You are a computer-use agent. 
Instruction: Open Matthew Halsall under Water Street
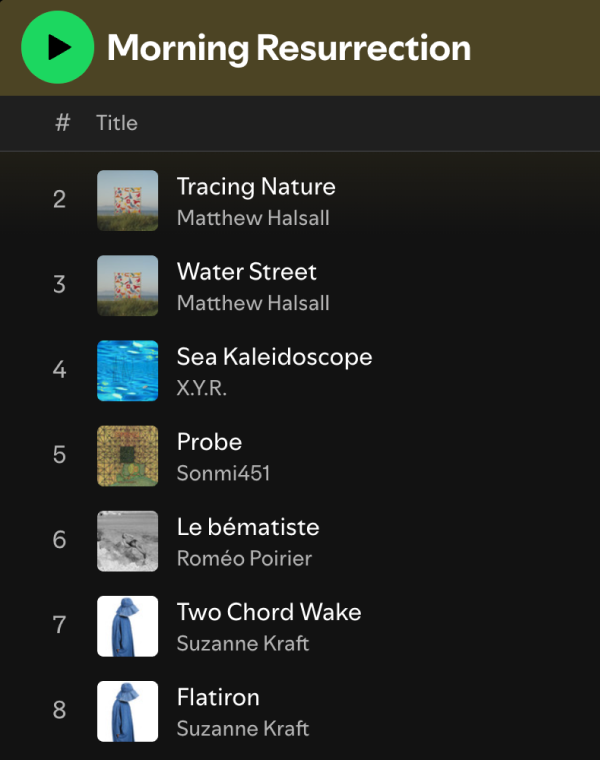(x=253, y=303)
